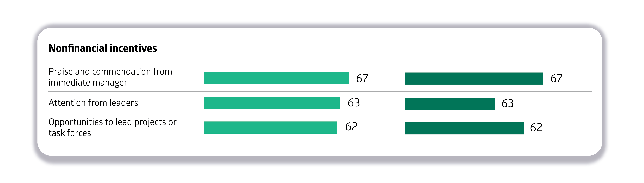The height and width of the screenshot is (183, 644).
Task: Select the light green bar valued 62
Action: point(270,127)
